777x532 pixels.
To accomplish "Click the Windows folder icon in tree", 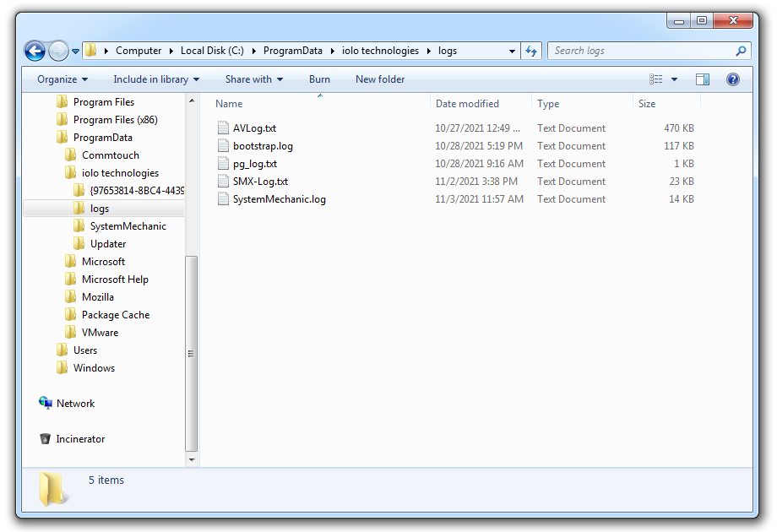I will (62, 368).
